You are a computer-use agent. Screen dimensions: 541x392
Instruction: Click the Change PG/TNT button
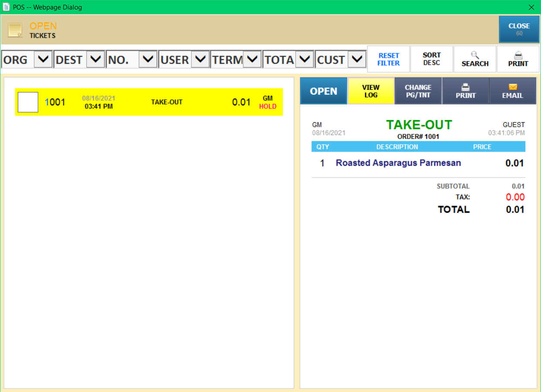(x=418, y=91)
